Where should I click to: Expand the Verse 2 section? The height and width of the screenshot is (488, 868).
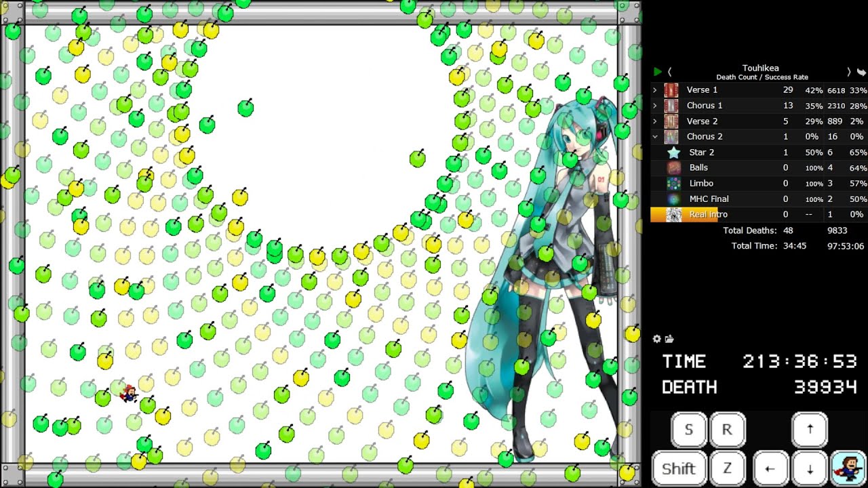655,121
